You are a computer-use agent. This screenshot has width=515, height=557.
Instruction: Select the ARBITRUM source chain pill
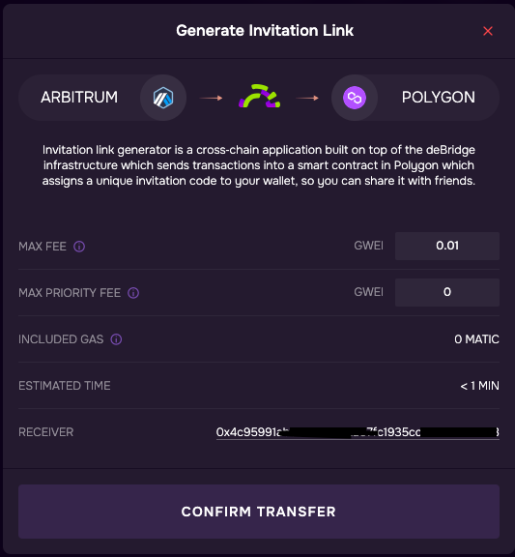click(x=102, y=98)
